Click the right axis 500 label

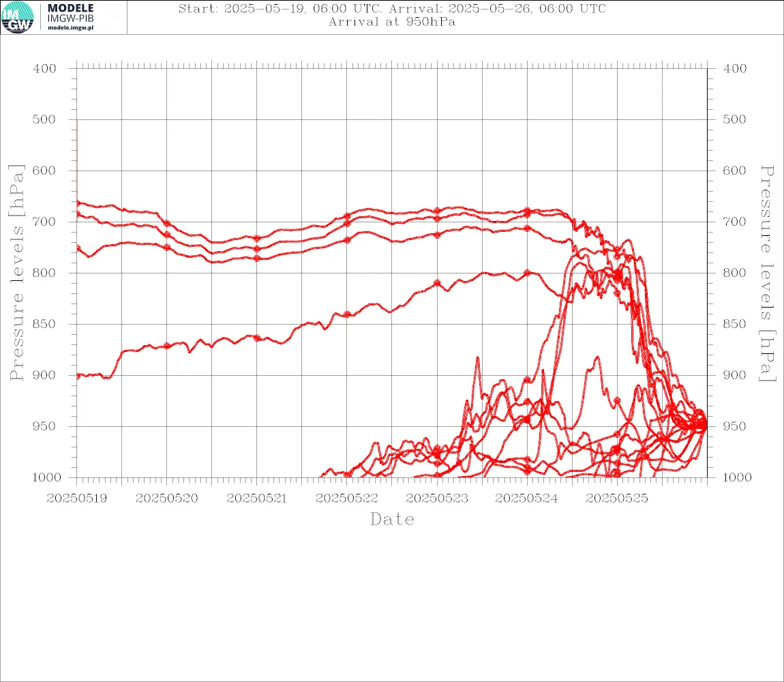734,119
